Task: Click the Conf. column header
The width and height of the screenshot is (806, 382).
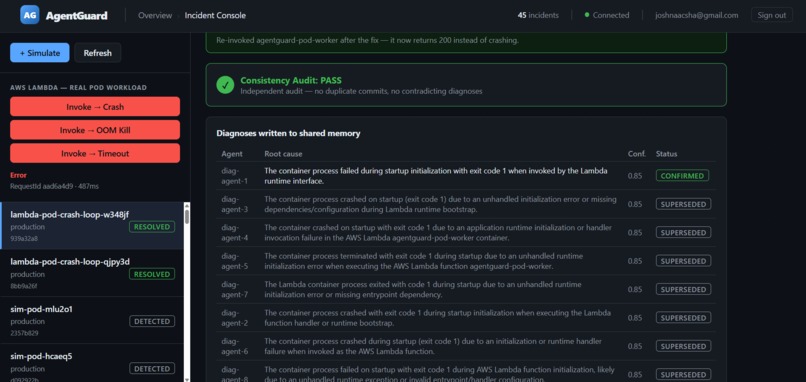Action: (636, 154)
